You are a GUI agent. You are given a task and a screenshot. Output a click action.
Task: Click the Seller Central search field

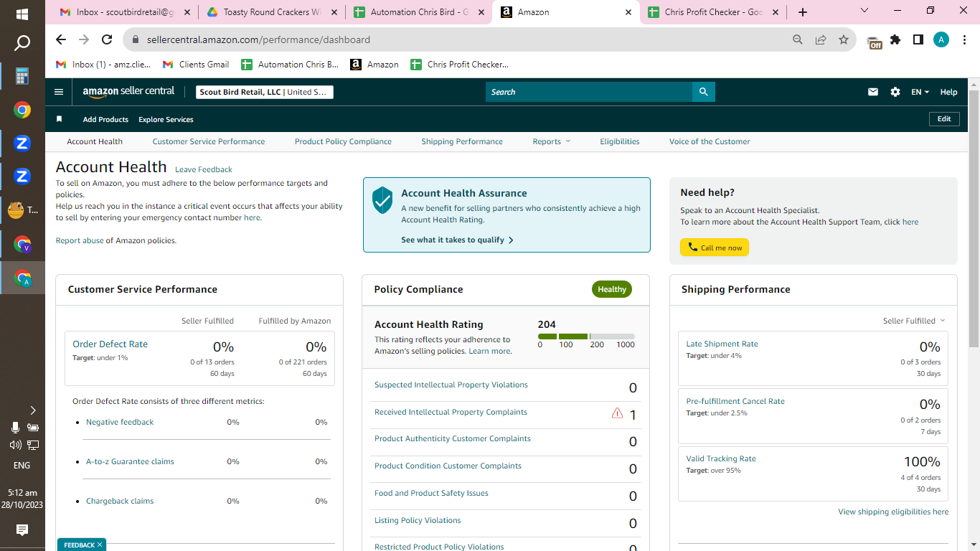[x=589, y=92]
